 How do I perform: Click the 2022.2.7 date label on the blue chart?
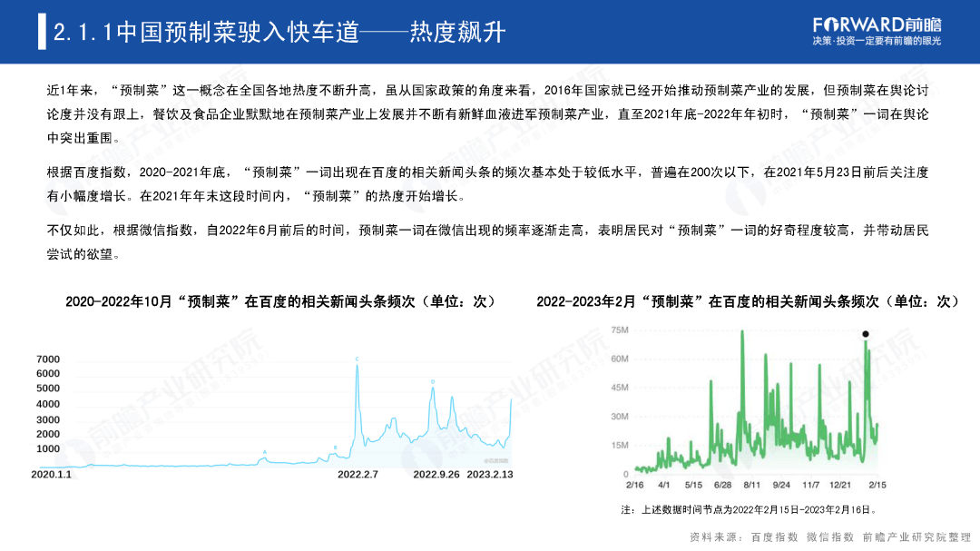click(358, 475)
